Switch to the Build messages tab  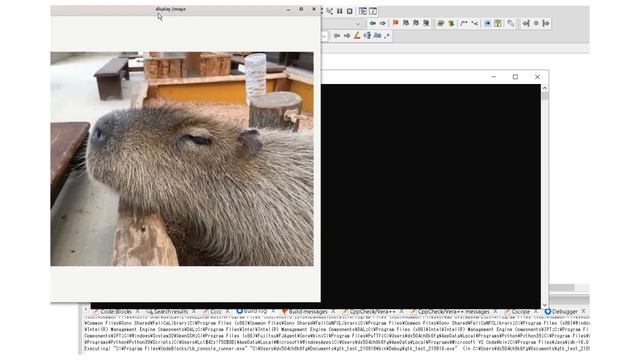coord(308,312)
